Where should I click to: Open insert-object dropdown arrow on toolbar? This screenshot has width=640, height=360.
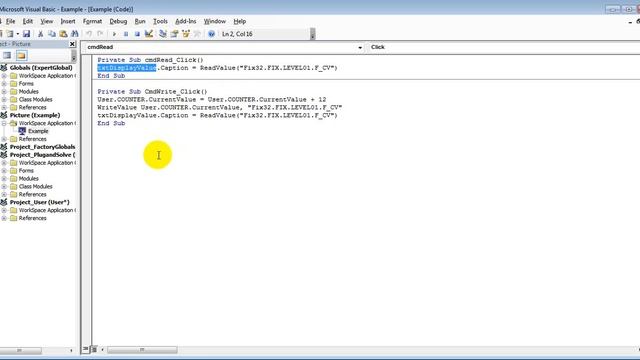[x=18, y=34]
